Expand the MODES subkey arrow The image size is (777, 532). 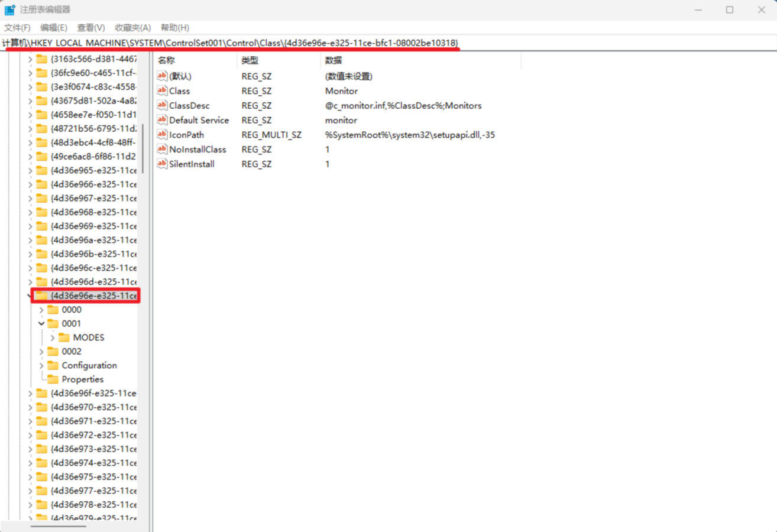coord(53,338)
